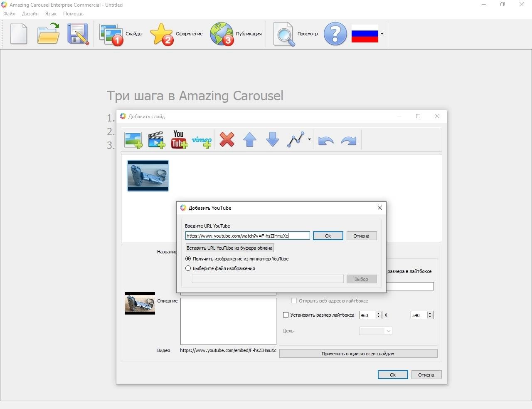Screen dimensions: 532x409
Task: Toggle Открыть веб-адрес в лайтбоксе checkbox
Action: [294, 301]
